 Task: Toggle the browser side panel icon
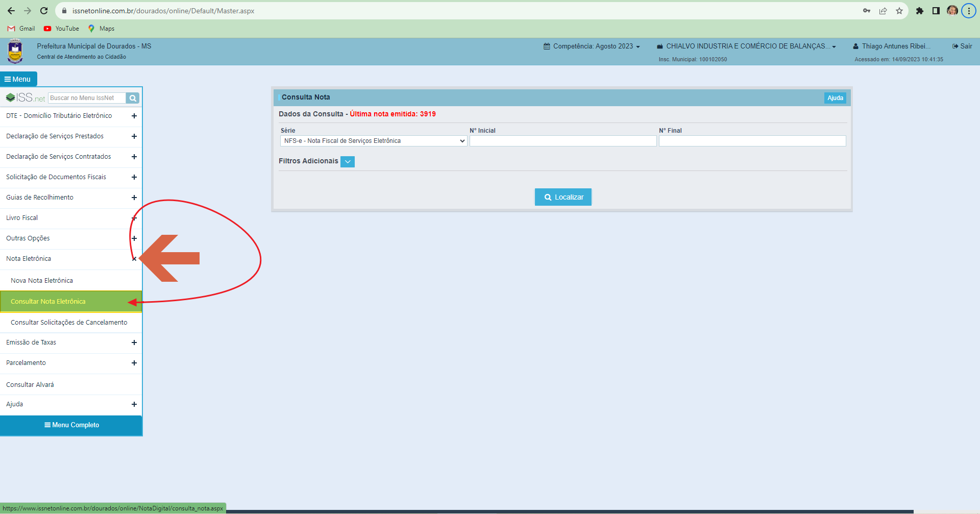tap(936, 11)
